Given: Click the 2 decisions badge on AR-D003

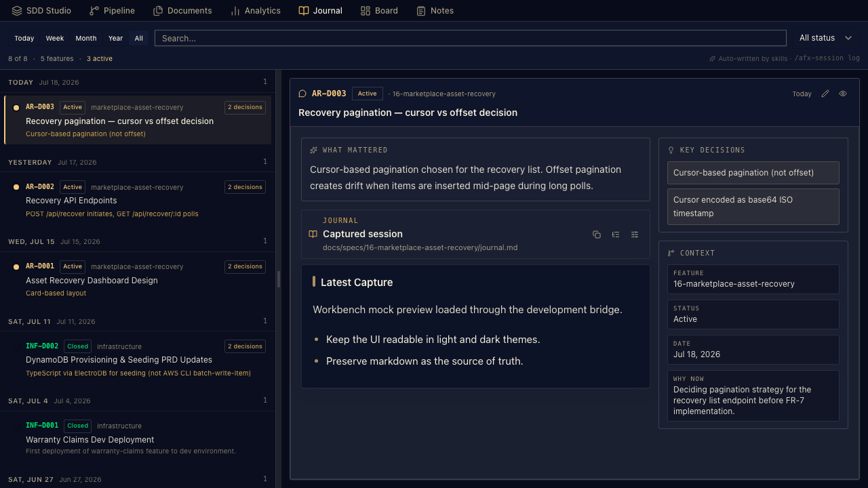Looking at the screenshot, I should point(245,107).
